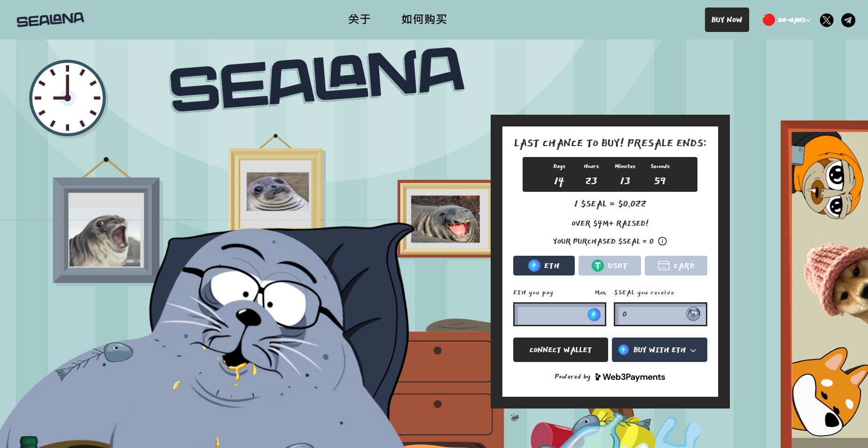Click Max above the pay field
Screen dimensions: 868x448
(600, 292)
